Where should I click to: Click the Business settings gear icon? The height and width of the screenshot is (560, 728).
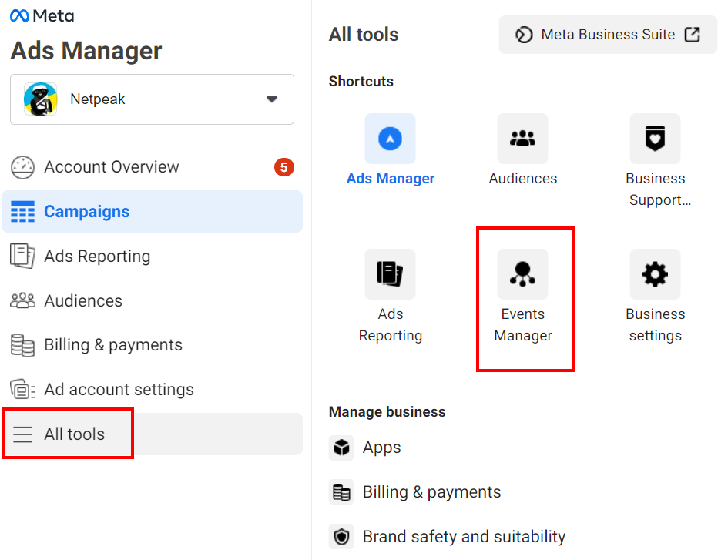[x=655, y=274]
